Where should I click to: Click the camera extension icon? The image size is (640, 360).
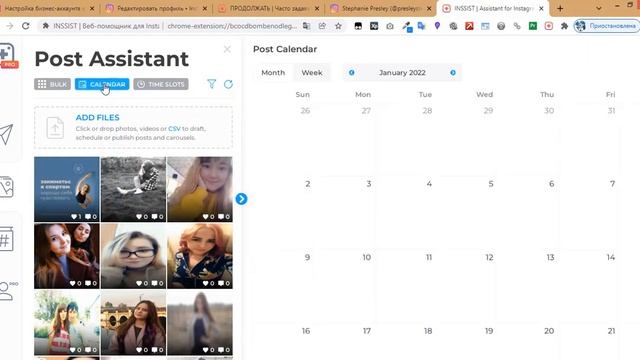(390, 26)
